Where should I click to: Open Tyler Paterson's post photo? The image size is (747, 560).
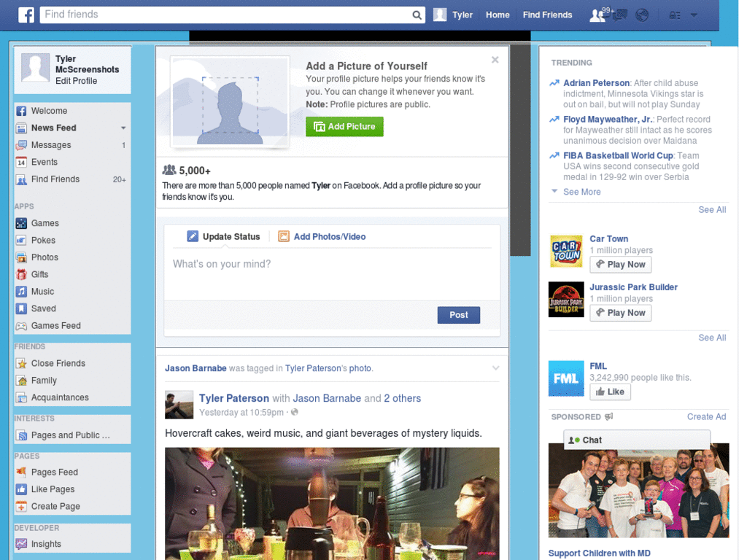click(332, 503)
